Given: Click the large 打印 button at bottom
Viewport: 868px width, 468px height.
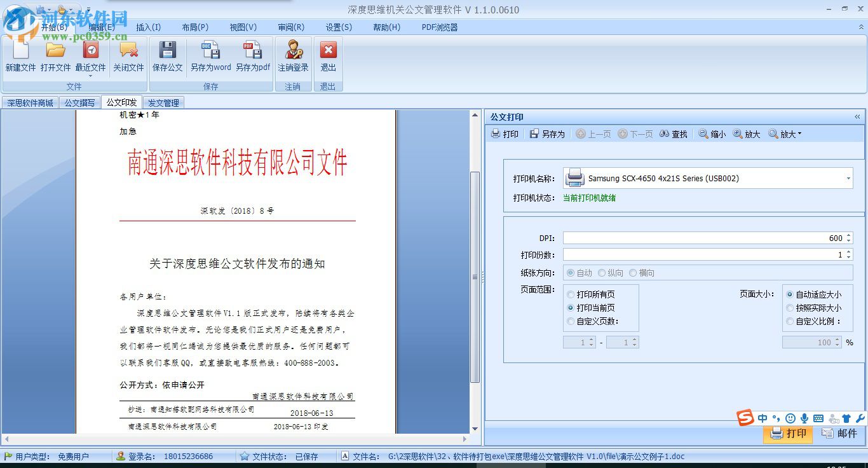Looking at the screenshot, I should (x=788, y=434).
